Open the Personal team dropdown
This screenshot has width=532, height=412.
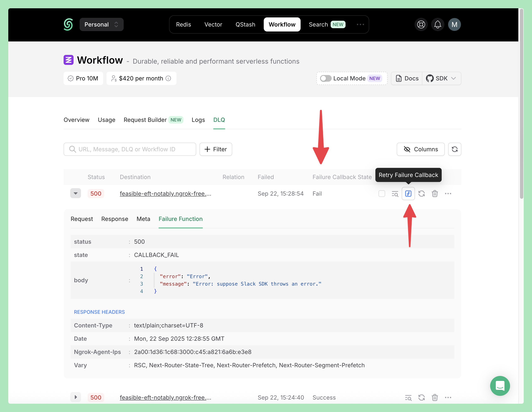tap(101, 24)
